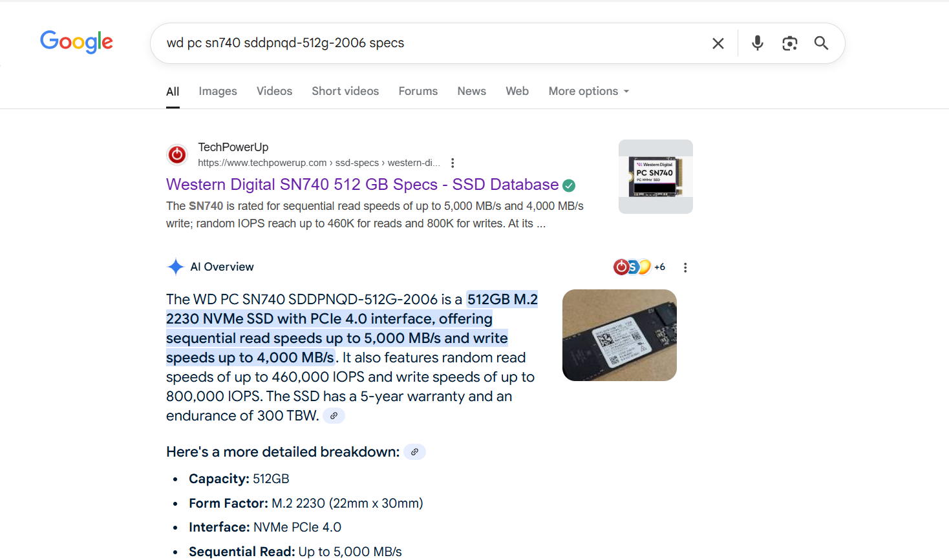949x560 pixels.
Task: Open the three-dot menu on the AI Overview
Action: (685, 267)
